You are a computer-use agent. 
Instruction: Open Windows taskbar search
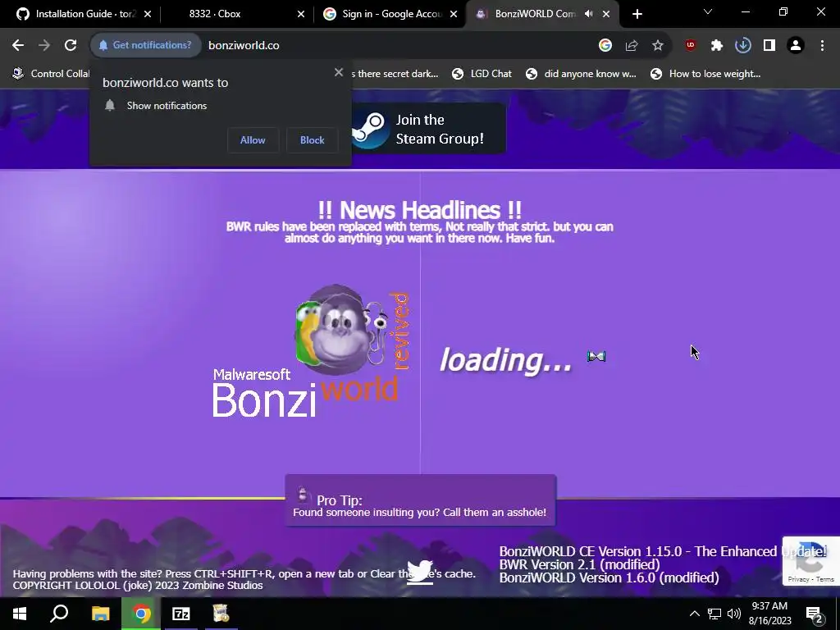[x=59, y=614]
